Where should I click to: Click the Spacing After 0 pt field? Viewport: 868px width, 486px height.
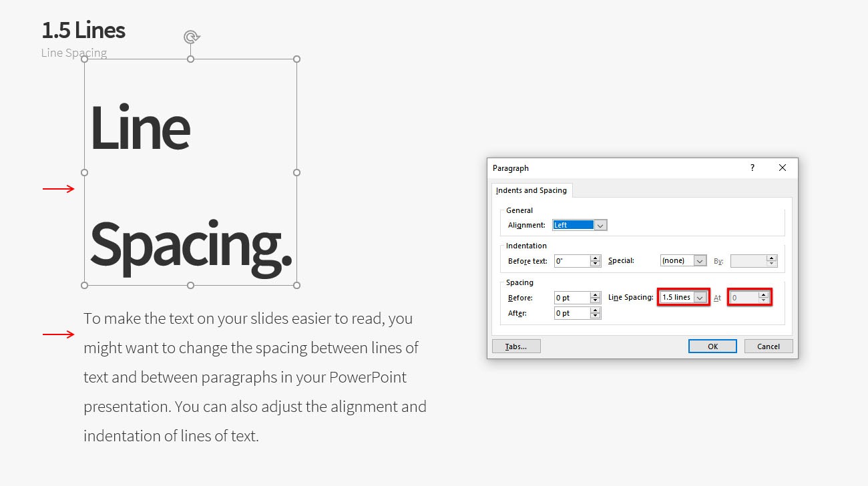click(x=572, y=313)
